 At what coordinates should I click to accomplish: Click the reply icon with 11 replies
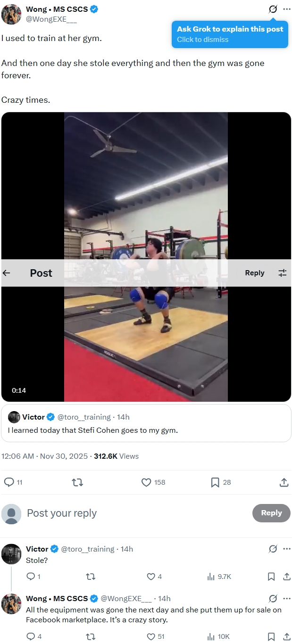point(9,482)
